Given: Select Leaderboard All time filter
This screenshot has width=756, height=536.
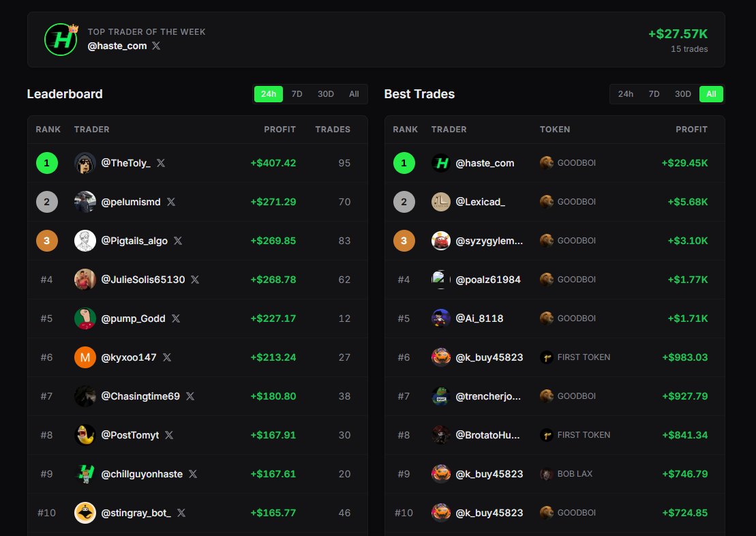Looking at the screenshot, I should [x=354, y=94].
